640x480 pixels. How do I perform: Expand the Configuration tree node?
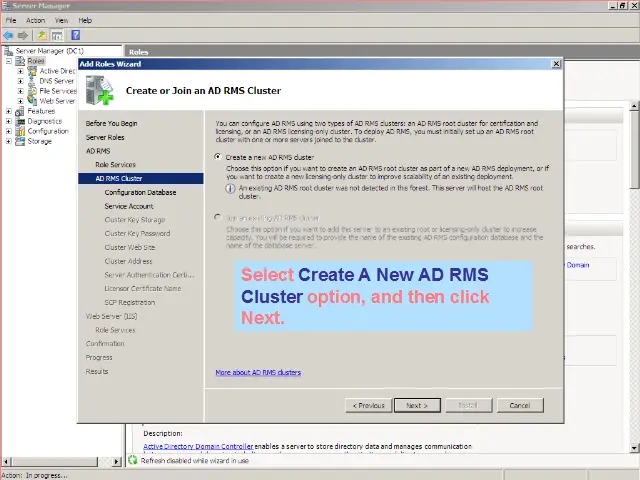pyautogui.click(x=9, y=131)
